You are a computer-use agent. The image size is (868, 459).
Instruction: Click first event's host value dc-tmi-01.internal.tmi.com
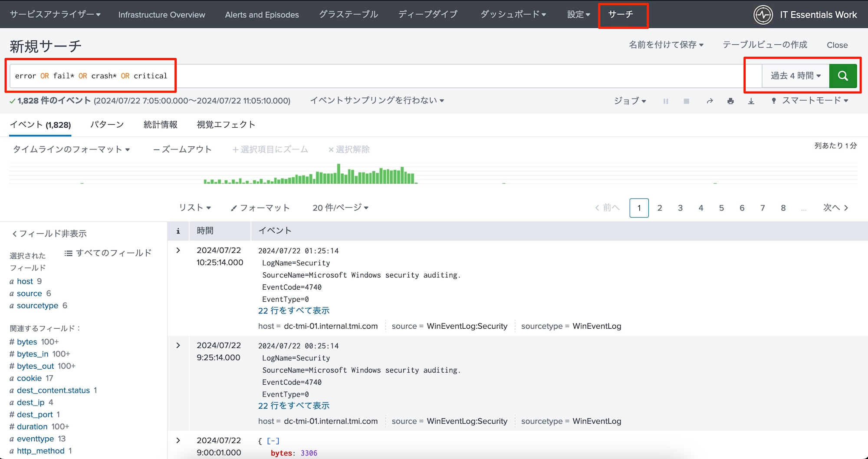pyautogui.click(x=331, y=326)
